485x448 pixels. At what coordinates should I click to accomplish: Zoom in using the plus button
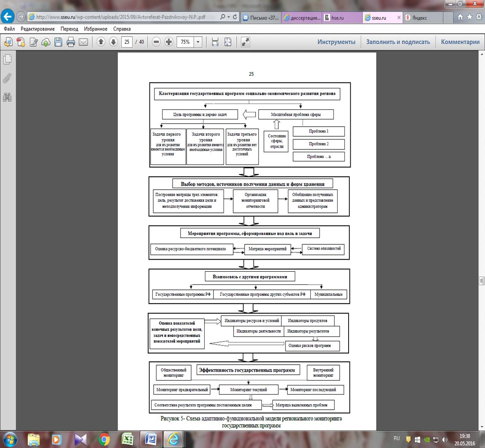pos(169,42)
